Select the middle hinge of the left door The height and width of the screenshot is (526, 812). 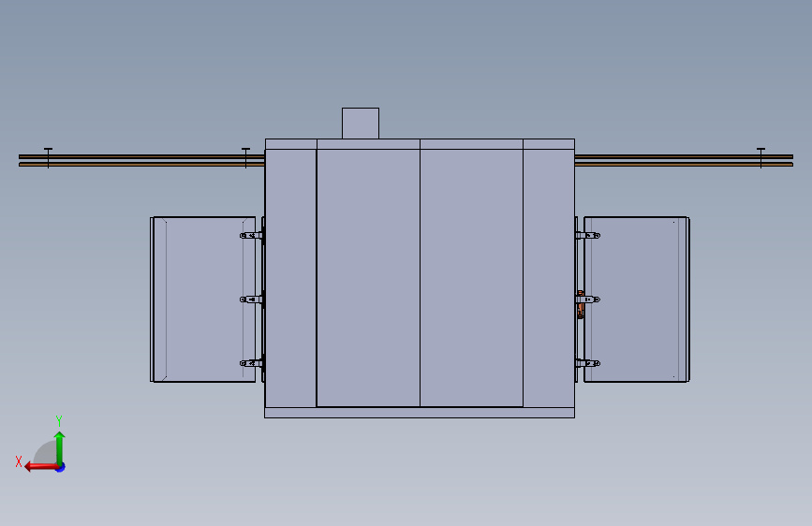[x=252, y=300]
